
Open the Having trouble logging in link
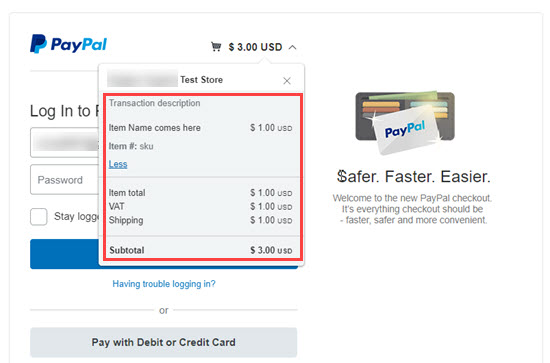click(164, 284)
